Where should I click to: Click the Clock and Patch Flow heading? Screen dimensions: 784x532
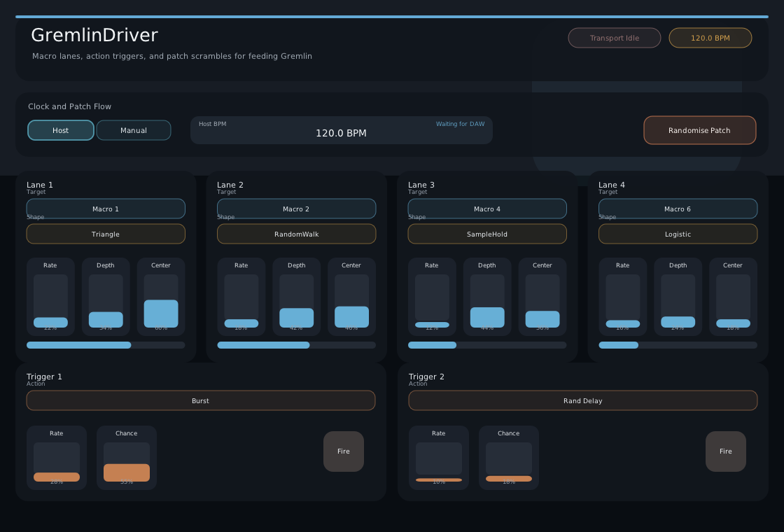point(69,106)
